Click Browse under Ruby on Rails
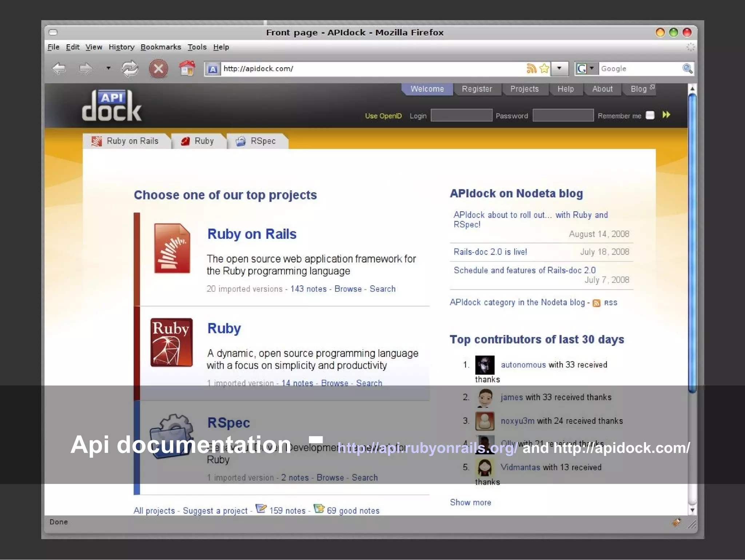Image resolution: width=745 pixels, height=560 pixels. [x=348, y=289]
